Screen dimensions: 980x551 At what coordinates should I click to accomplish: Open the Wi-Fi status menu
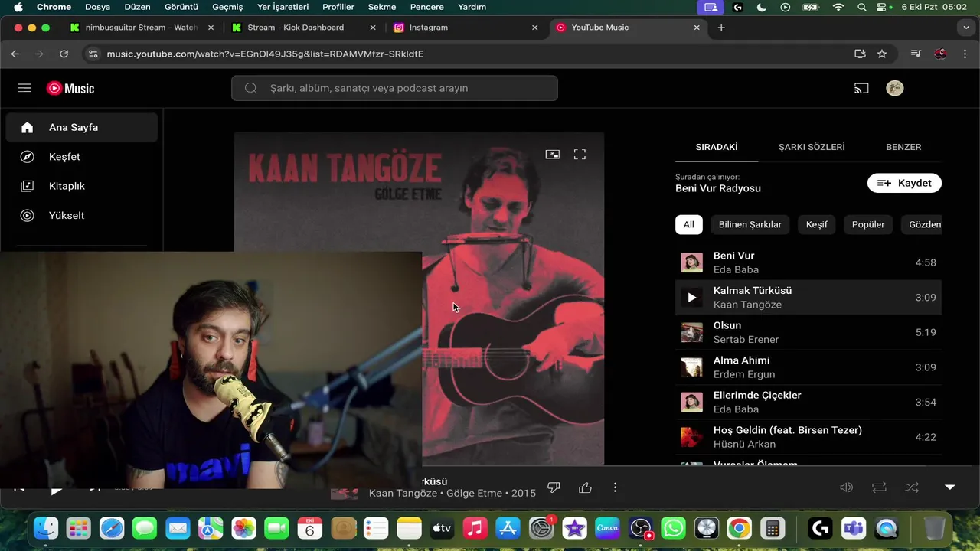coord(838,7)
